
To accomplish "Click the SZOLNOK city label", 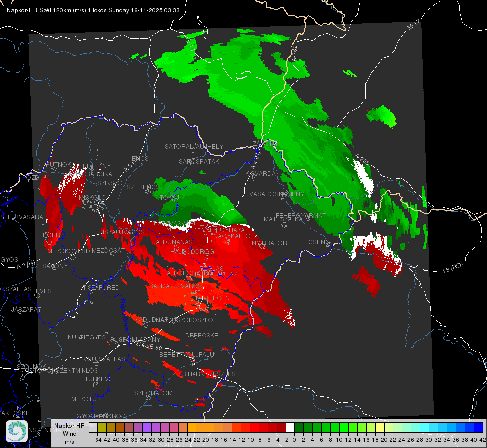I will 32,367.
